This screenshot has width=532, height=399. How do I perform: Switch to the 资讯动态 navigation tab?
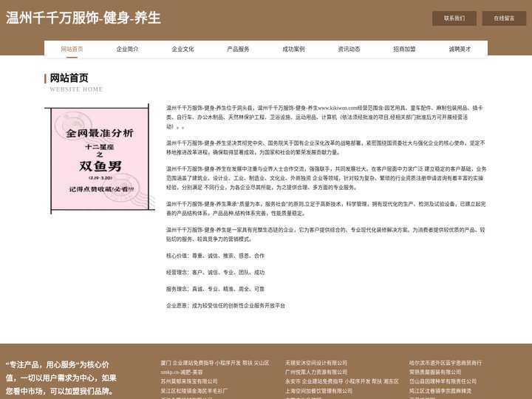pyautogui.click(x=349, y=50)
